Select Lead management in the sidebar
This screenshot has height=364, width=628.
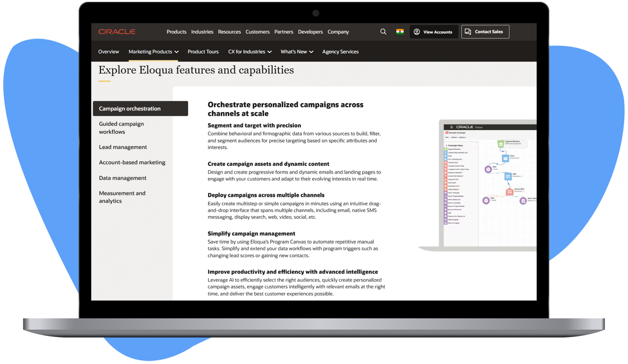123,147
